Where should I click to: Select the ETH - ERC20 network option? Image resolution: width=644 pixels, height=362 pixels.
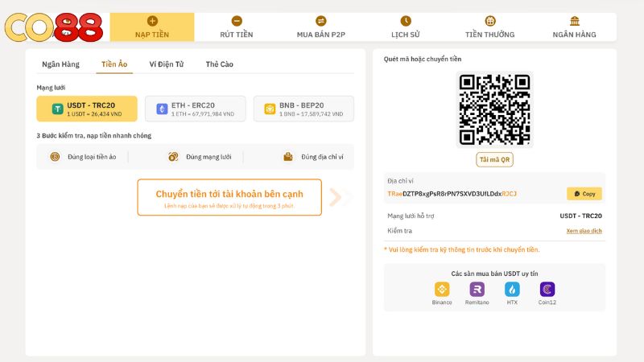click(x=196, y=109)
